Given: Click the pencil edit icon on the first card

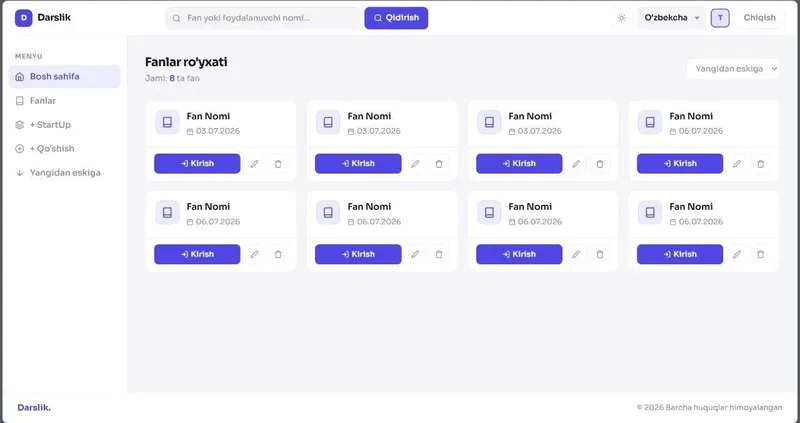Looking at the screenshot, I should coord(254,164).
